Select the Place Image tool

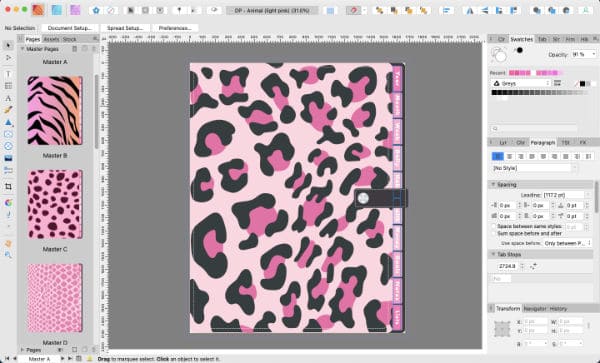point(8,158)
